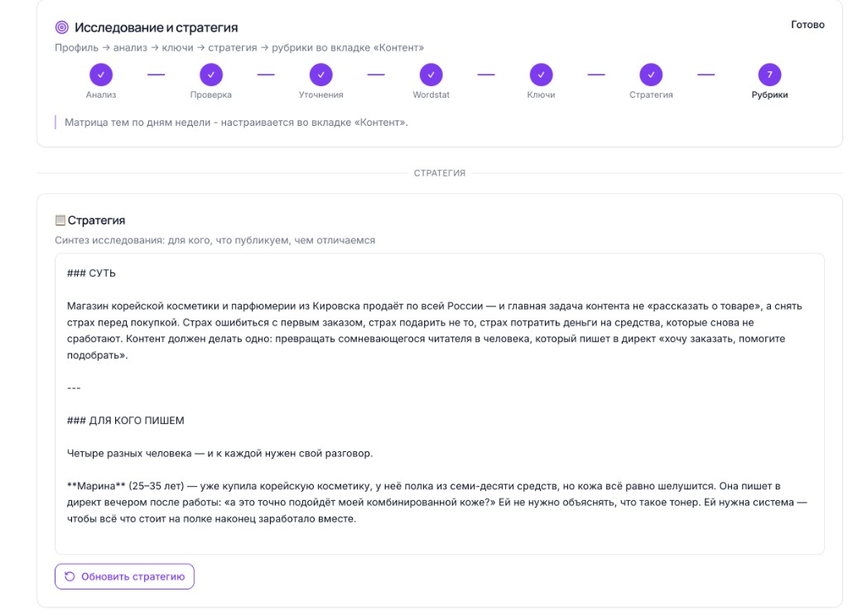848x616 pixels.
Task: Select the Wordstat step label
Action: click(431, 94)
